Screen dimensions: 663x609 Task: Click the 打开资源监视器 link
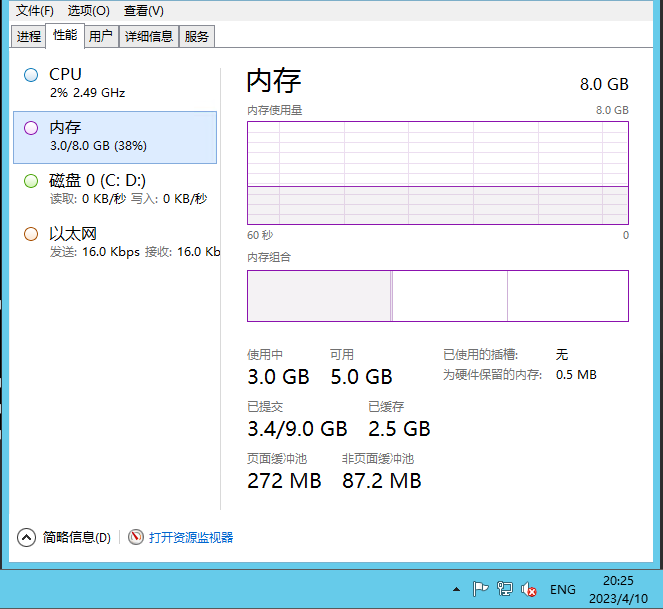(x=191, y=537)
